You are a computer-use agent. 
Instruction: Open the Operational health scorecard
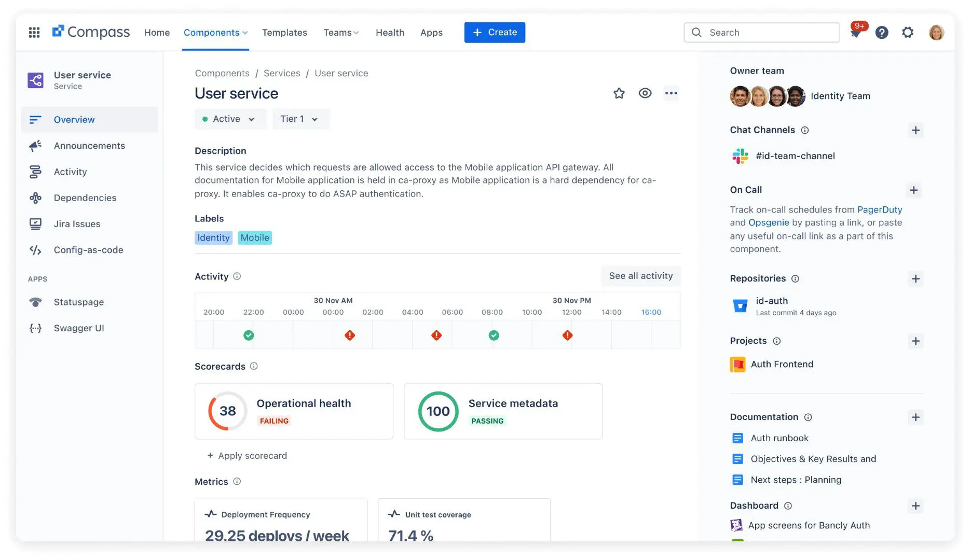294,411
